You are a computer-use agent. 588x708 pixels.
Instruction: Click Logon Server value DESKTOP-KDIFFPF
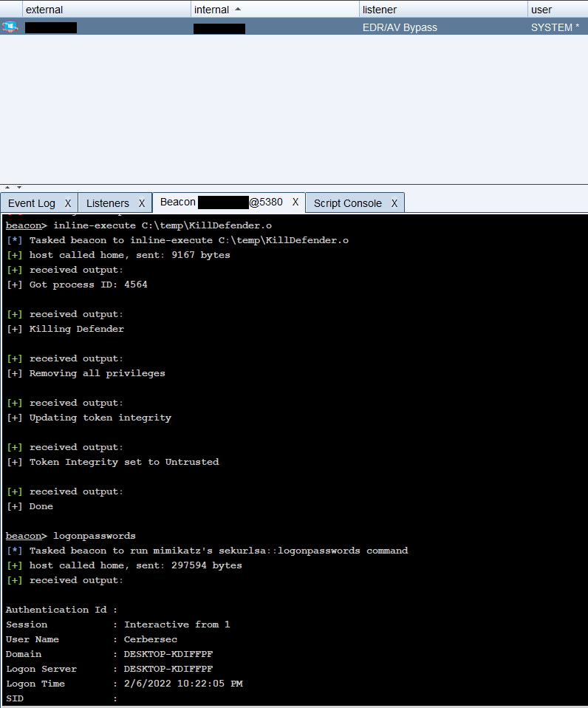pyautogui.click(x=168, y=669)
